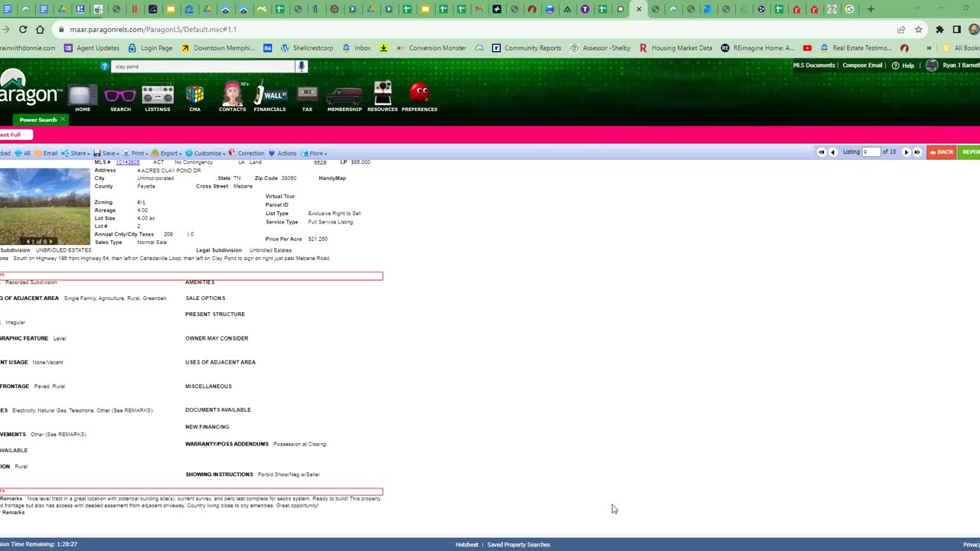This screenshot has height=551, width=980.
Task: Open Conversion Monster bookmark
Action: 432,47
